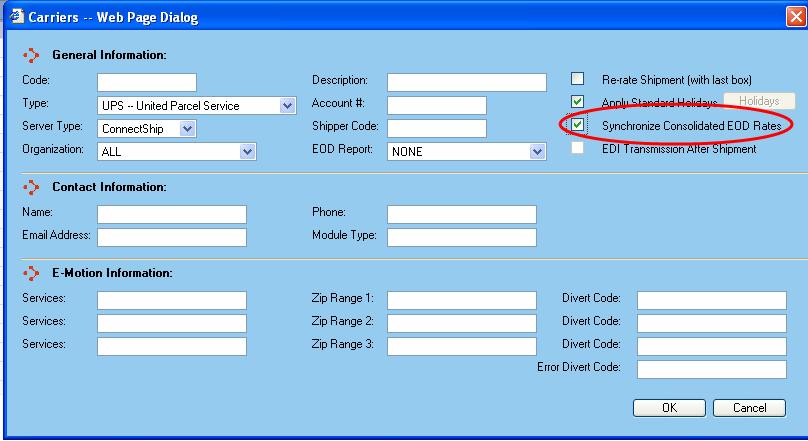Click the Cancel button
The height and width of the screenshot is (441, 808).
(x=749, y=408)
